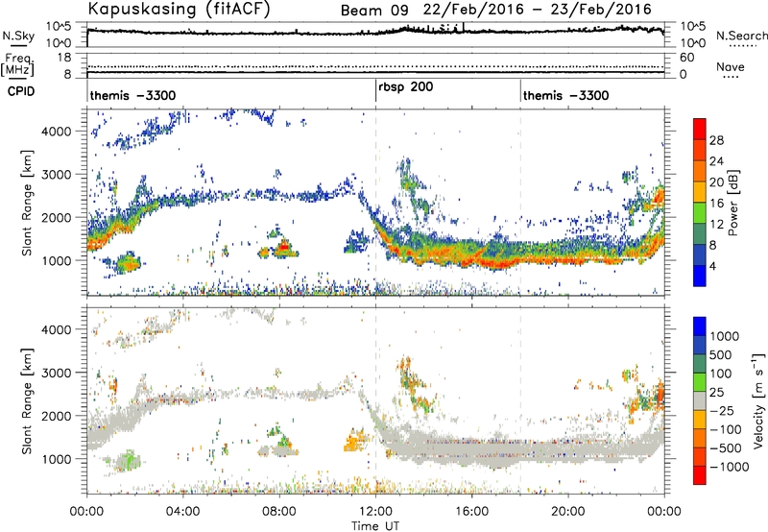Click blue top segment of Velocity color bar

(x=700, y=326)
